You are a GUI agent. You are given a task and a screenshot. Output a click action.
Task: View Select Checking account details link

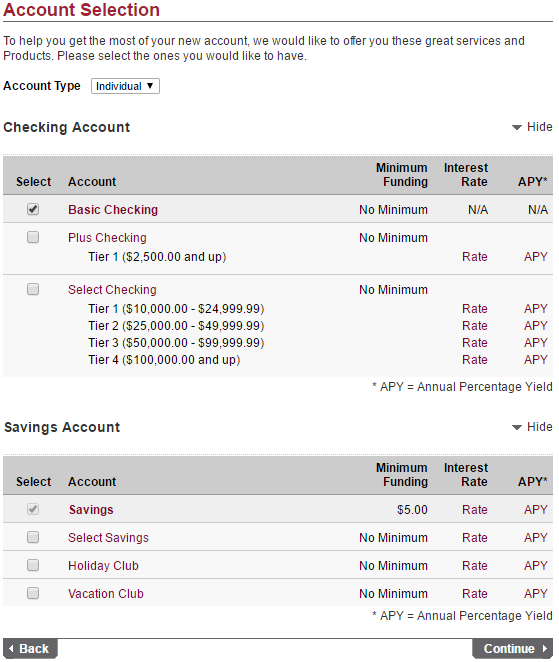click(x=112, y=290)
